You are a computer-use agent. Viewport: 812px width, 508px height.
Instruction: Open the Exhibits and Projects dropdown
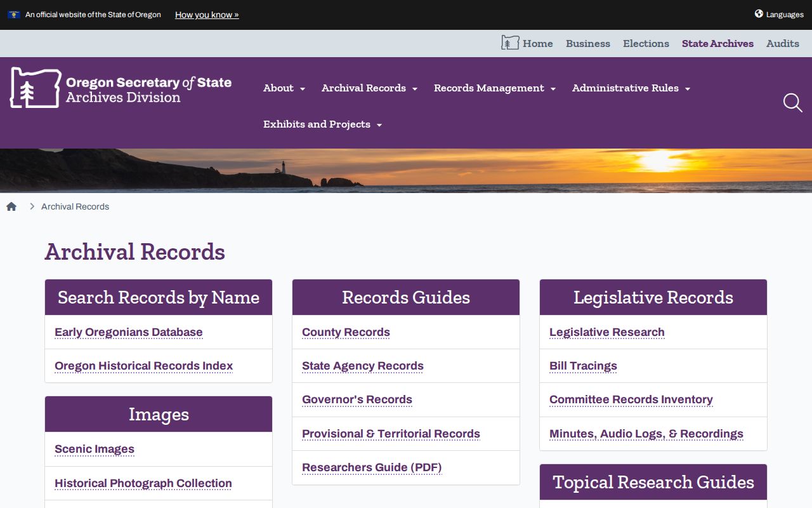pos(323,124)
